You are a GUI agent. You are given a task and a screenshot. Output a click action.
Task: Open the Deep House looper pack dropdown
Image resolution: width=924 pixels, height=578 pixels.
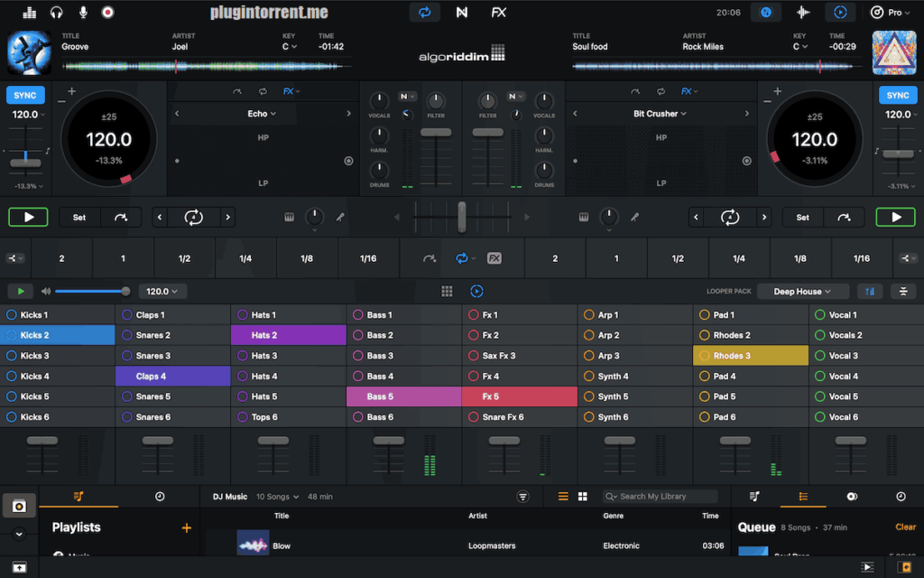802,292
